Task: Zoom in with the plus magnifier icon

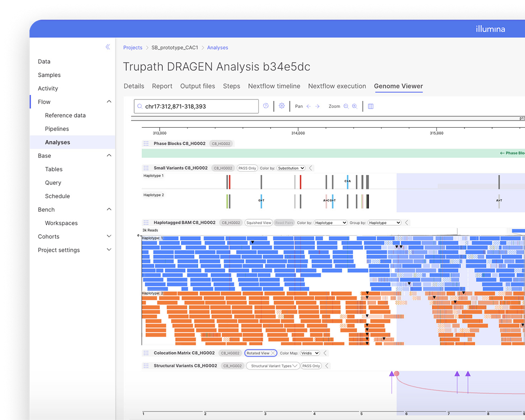Action: point(355,106)
